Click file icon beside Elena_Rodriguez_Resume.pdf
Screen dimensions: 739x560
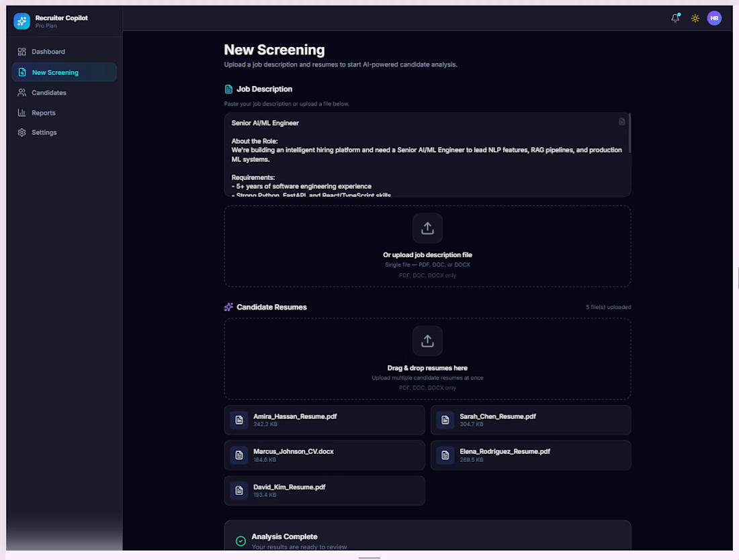[445, 455]
